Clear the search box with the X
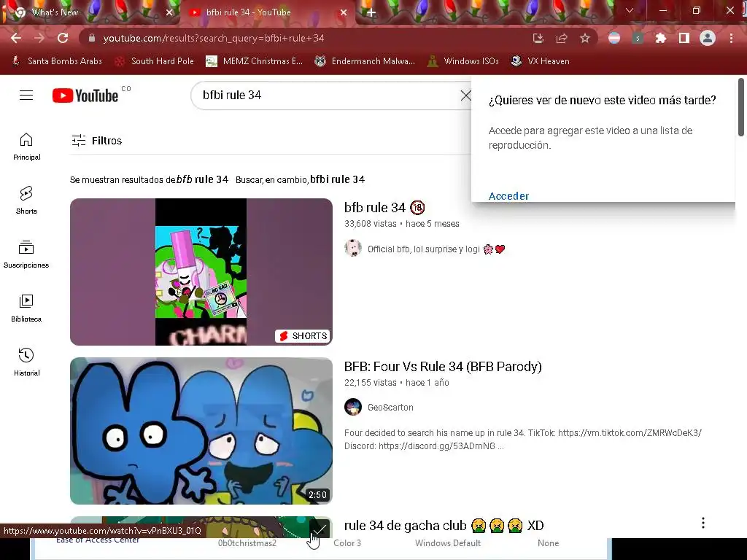 [466, 96]
